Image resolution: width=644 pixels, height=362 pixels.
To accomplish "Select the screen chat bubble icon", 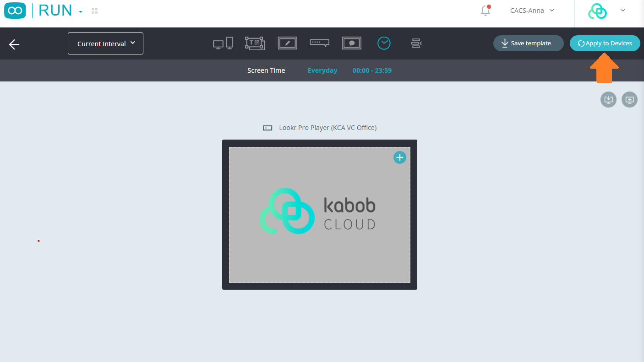I will 352,43.
